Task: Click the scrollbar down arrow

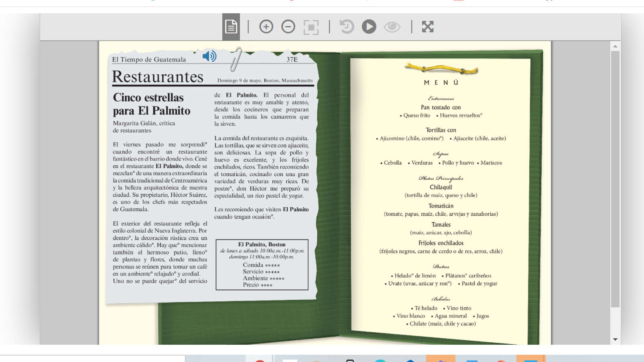Action: click(615, 340)
